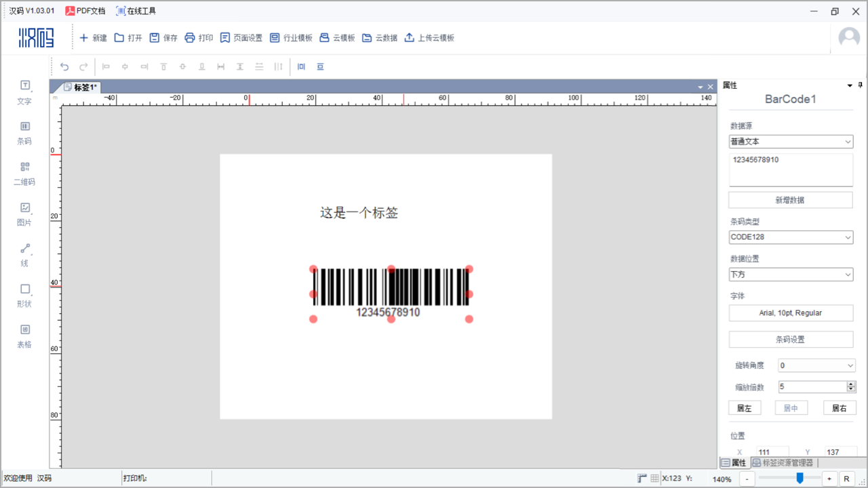
Task: Open the 数据源 dropdown showing 普通文本
Action: pos(791,141)
